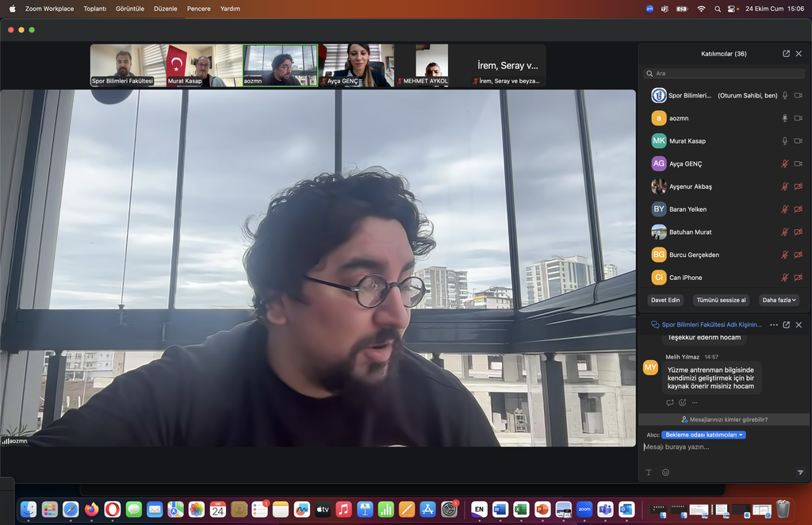The height and width of the screenshot is (525, 812).
Task: Pop out the chat panel window
Action: (x=786, y=325)
